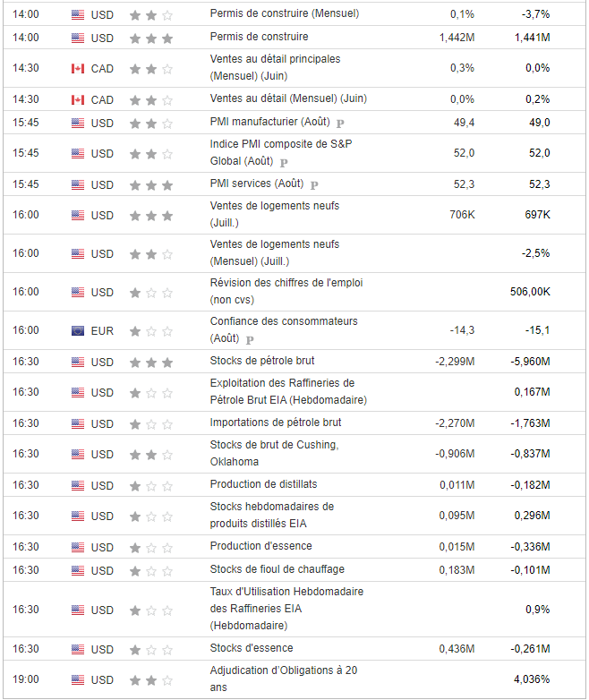Click the P icon beside PMI services
Screen dimensions: 589x700
pyautogui.click(x=314, y=185)
